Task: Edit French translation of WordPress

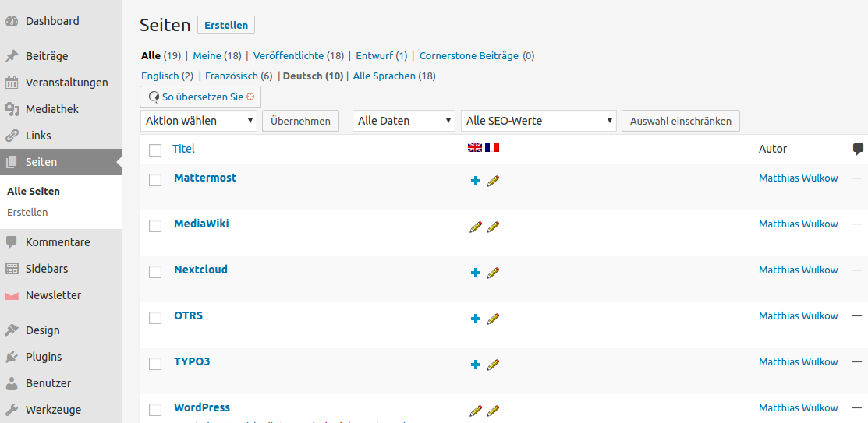Action: tap(493, 411)
